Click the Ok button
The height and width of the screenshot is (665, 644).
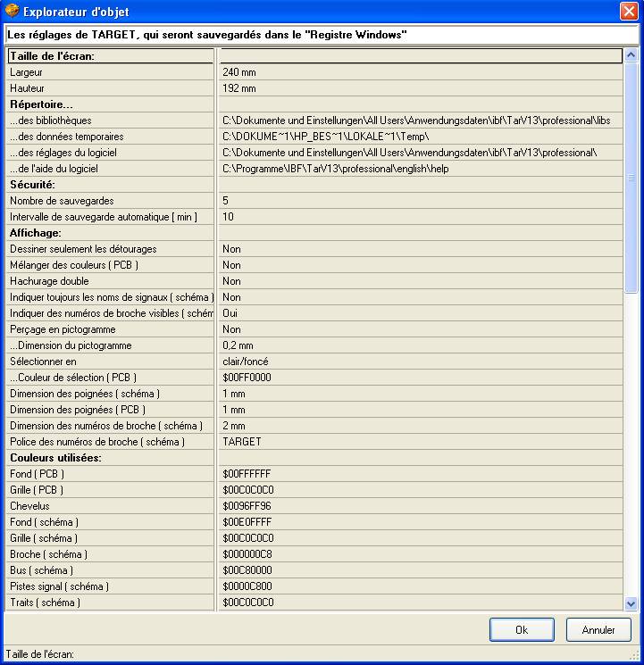pos(522,629)
